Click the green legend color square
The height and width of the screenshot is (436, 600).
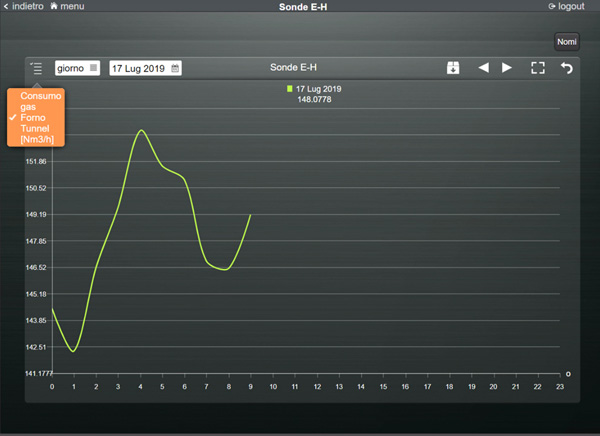[x=289, y=89]
